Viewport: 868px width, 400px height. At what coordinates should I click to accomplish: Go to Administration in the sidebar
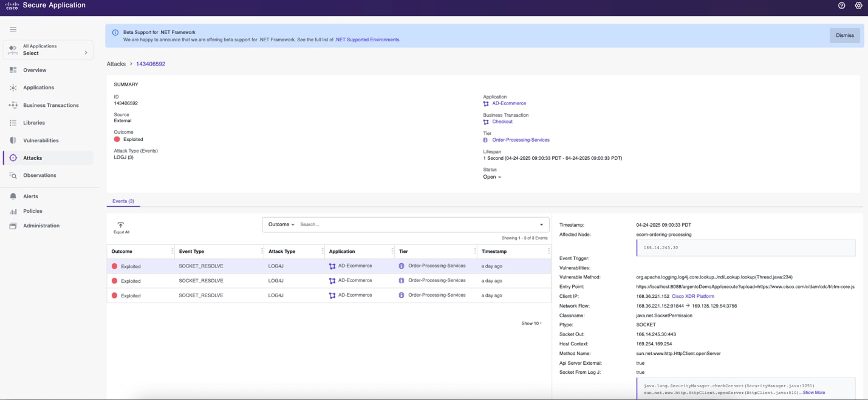click(x=41, y=226)
